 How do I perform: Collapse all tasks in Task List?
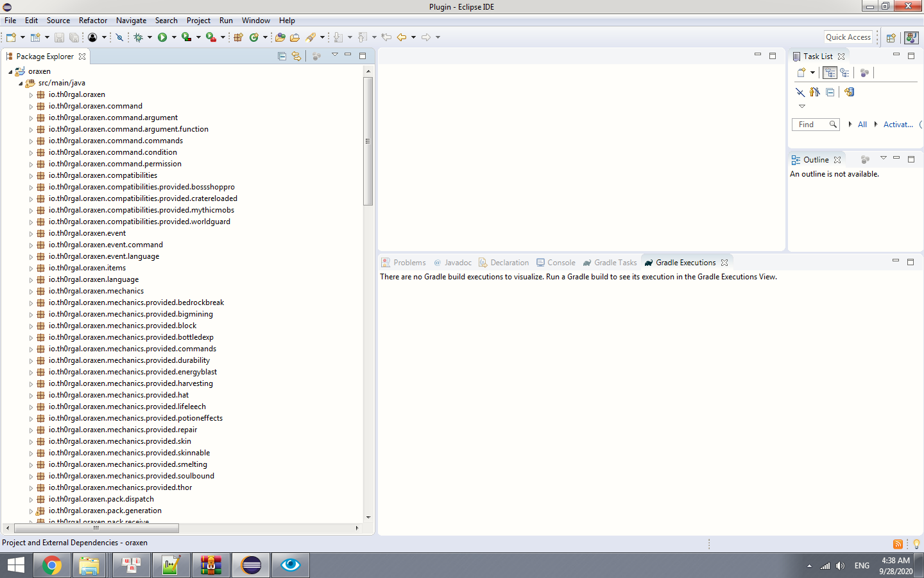[x=830, y=92]
